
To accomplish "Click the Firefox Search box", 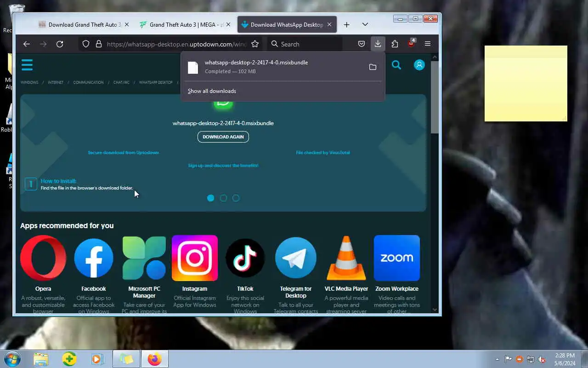I will pyautogui.click(x=304, y=44).
